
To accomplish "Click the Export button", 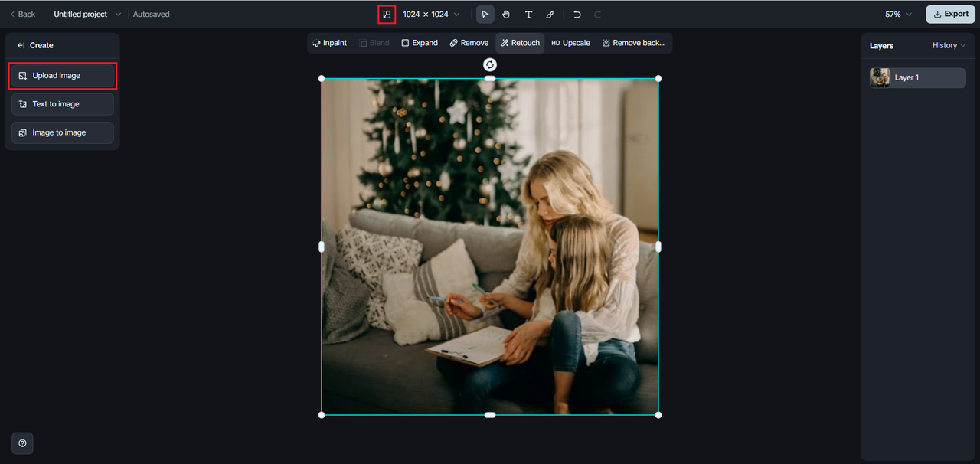I will (951, 14).
